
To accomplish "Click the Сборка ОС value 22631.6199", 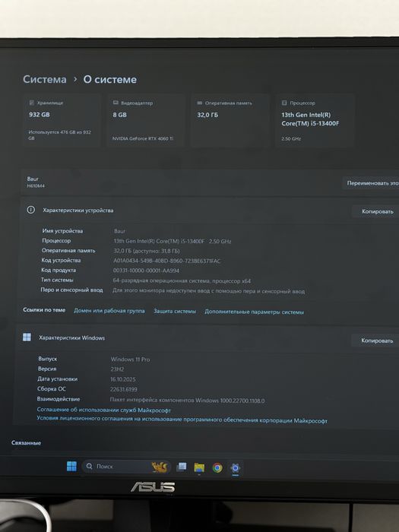I will point(123,389).
